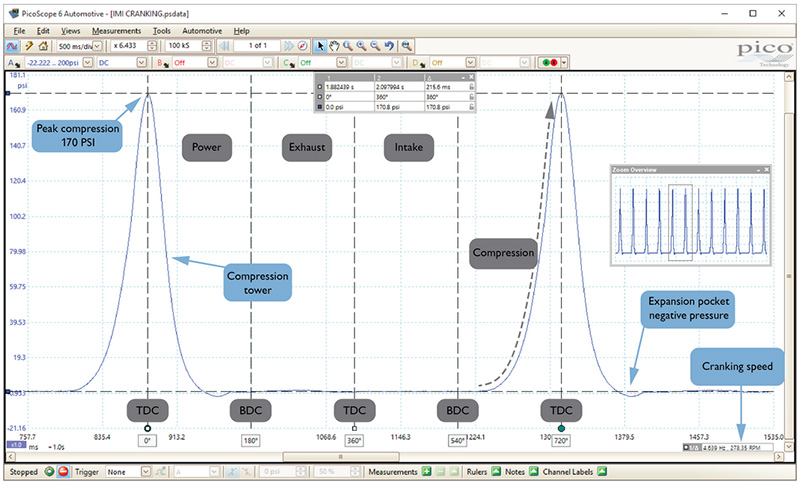Image resolution: width=800 pixels, height=484 pixels.
Task: Open the Trigger mode None dropdown
Action: point(146,472)
